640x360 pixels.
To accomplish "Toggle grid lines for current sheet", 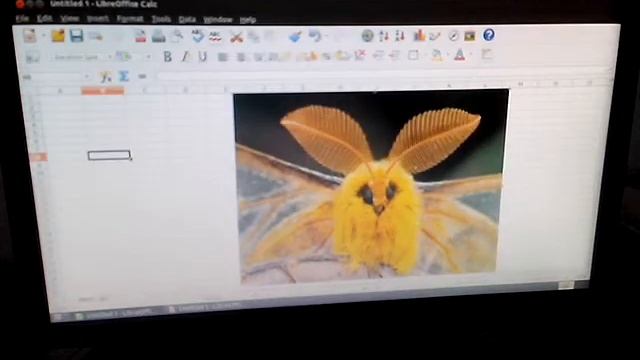I will (486, 54).
